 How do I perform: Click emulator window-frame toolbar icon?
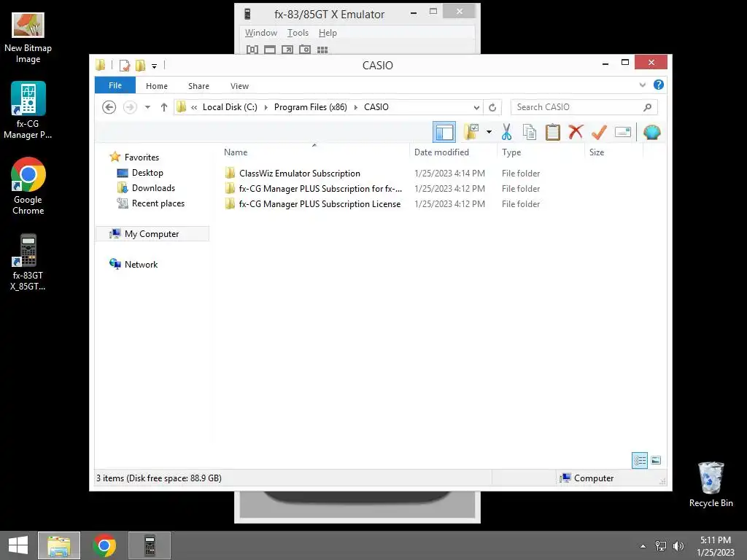click(x=270, y=50)
